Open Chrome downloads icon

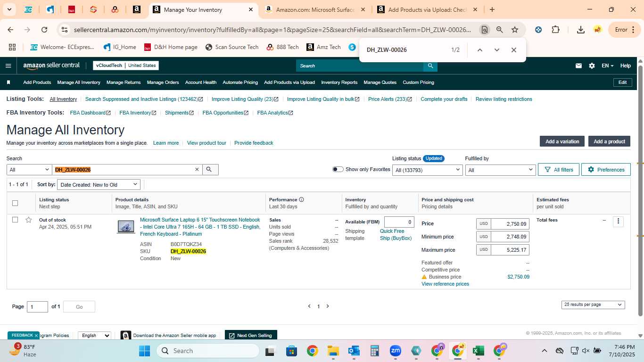581,30
